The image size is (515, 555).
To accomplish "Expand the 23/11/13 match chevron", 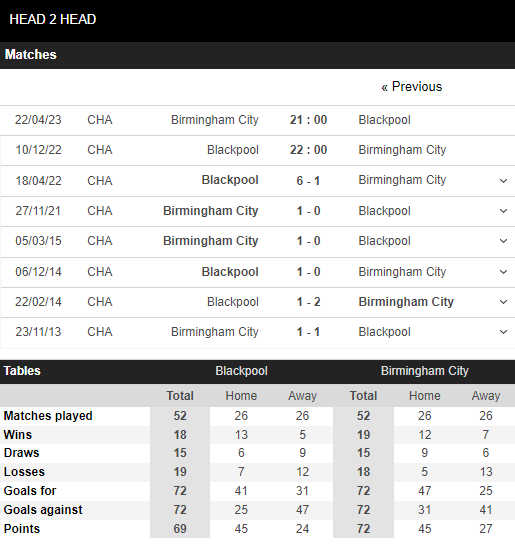I will click(503, 332).
